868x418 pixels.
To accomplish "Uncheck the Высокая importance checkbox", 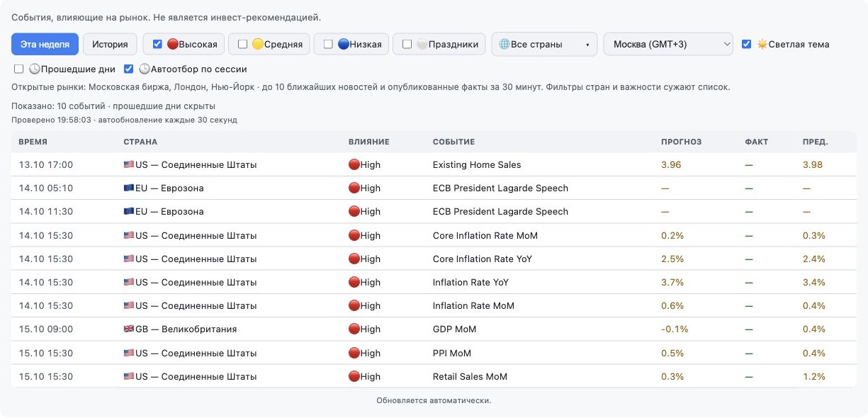I will 157,44.
